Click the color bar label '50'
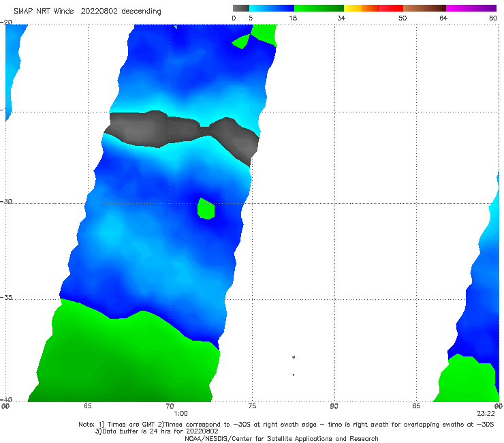 pyautogui.click(x=403, y=18)
